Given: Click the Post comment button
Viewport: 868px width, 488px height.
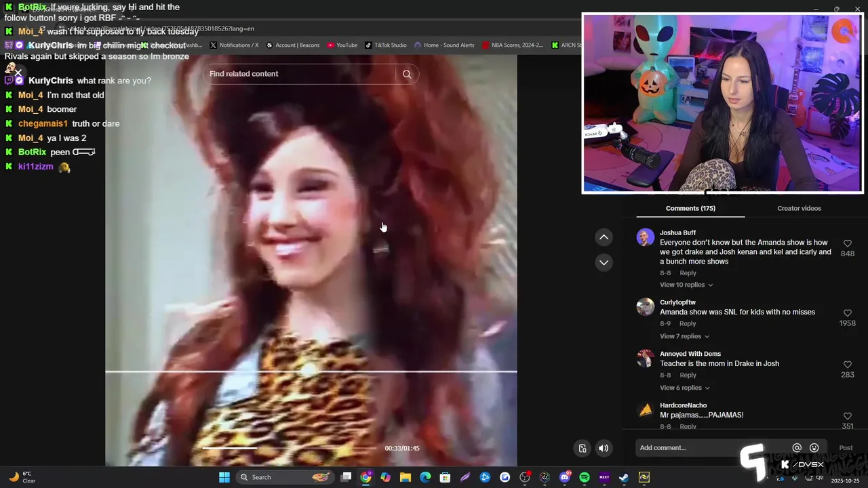Looking at the screenshot, I should [846, 448].
